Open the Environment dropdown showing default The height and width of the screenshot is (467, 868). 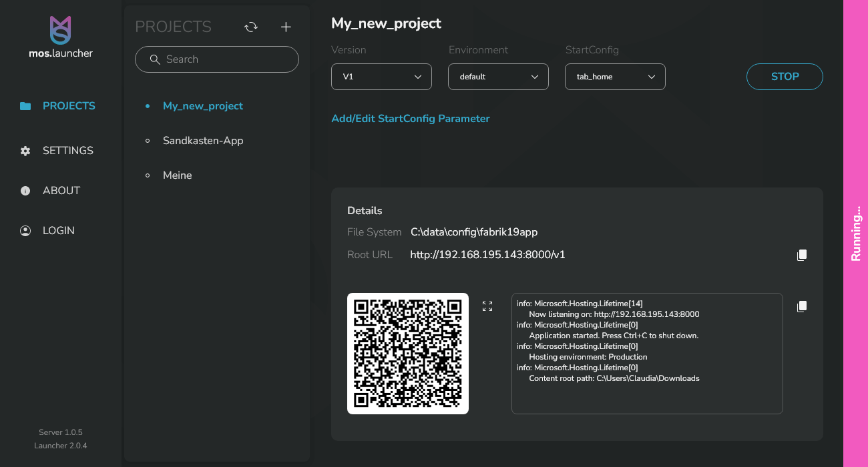tap(498, 77)
